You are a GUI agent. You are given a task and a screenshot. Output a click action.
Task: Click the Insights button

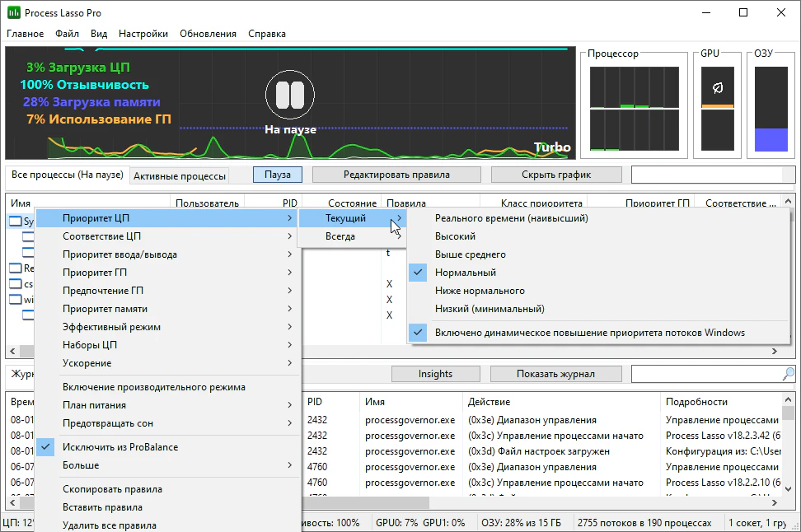[x=435, y=374]
